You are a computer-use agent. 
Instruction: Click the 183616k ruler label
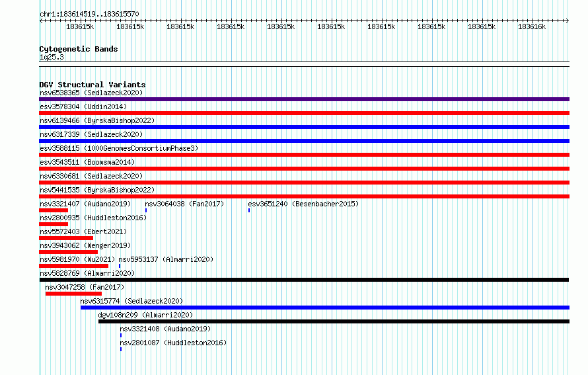tap(532, 26)
